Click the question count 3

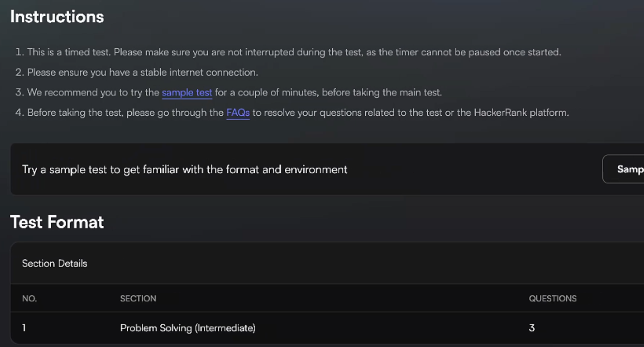532,328
